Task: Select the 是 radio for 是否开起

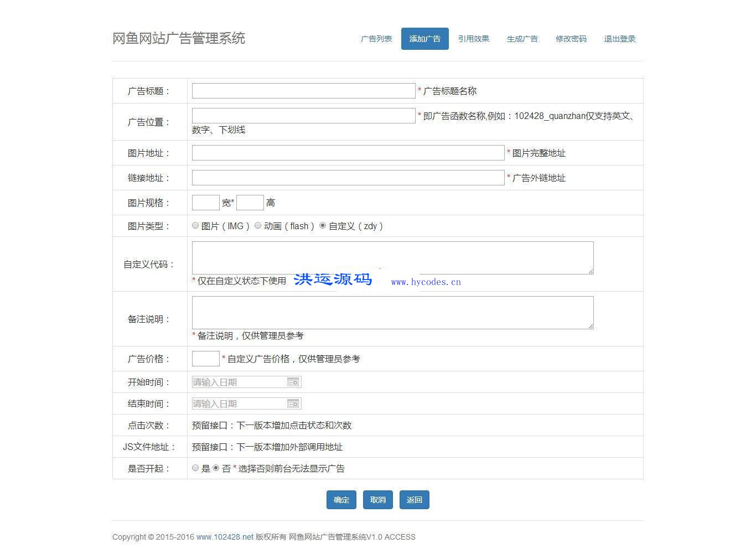Action: (x=195, y=468)
